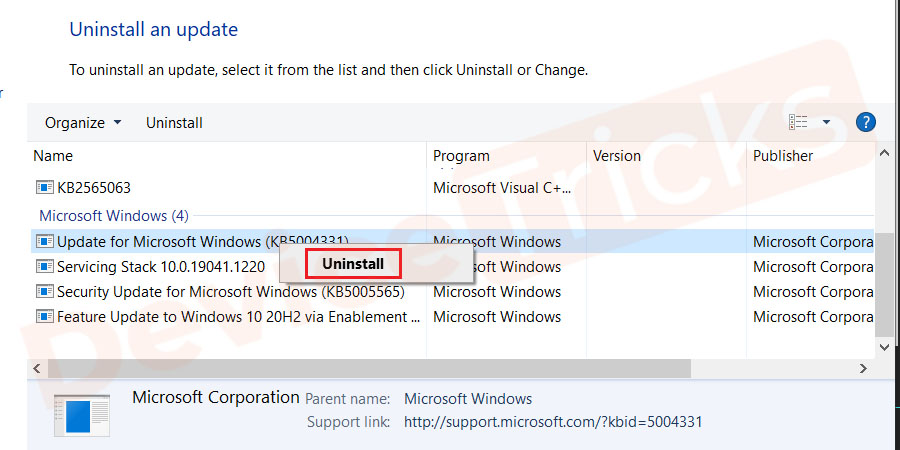Click the Security Update KB5005565 icon

45,292
